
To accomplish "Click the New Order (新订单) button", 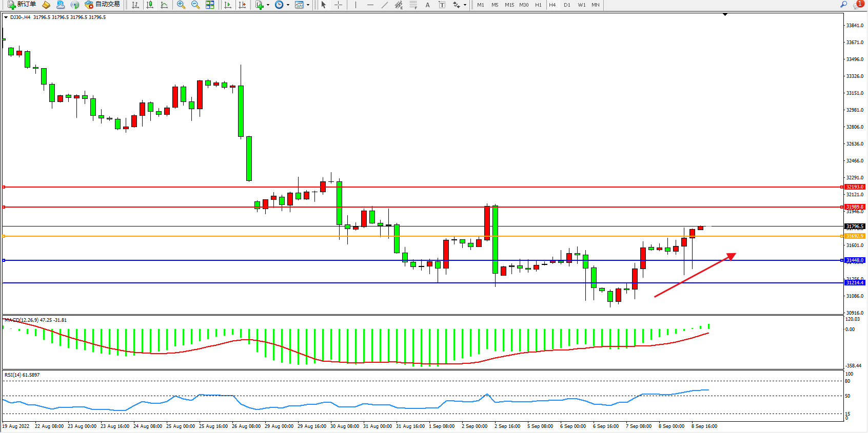I will point(22,5).
